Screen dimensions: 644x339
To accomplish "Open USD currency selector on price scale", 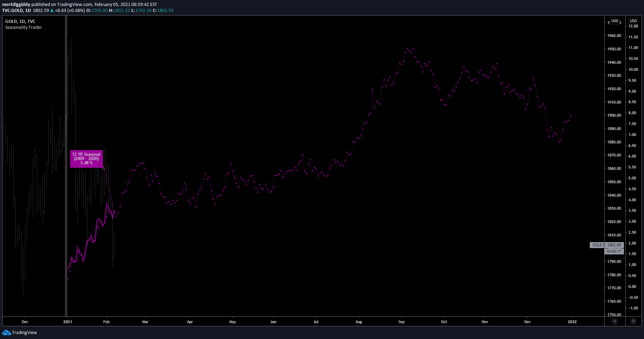I will coord(615,21).
